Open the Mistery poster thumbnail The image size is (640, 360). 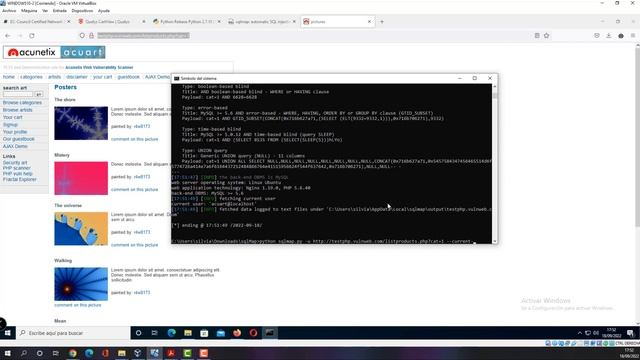pyautogui.click(x=81, y=178)
